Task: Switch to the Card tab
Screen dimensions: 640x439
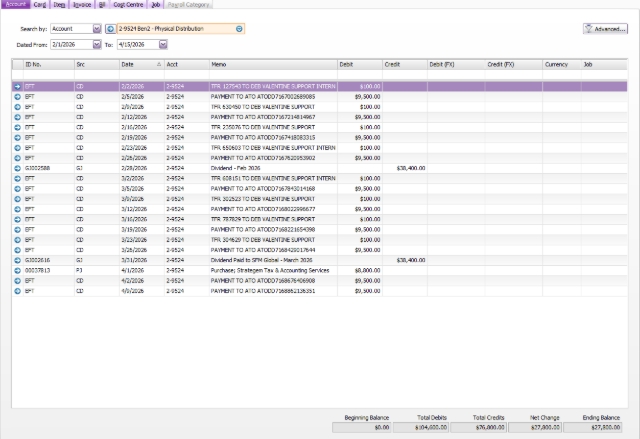Action: 40,4
